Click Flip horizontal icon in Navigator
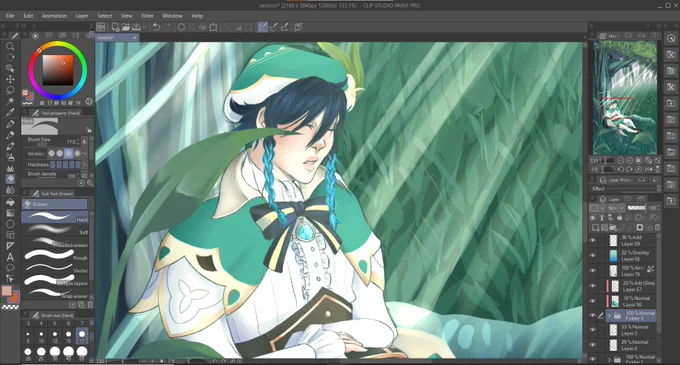 [648, 169]
